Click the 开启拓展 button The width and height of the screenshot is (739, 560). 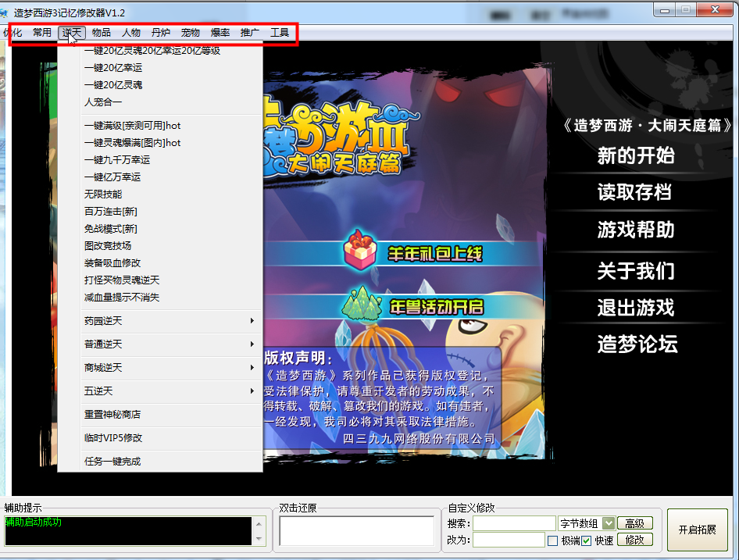point(698,530)
